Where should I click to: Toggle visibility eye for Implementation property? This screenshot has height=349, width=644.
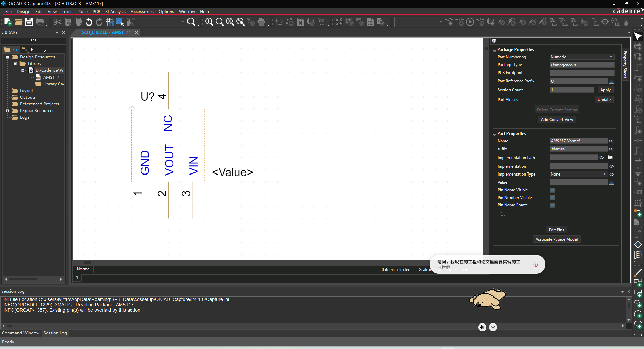611,166
